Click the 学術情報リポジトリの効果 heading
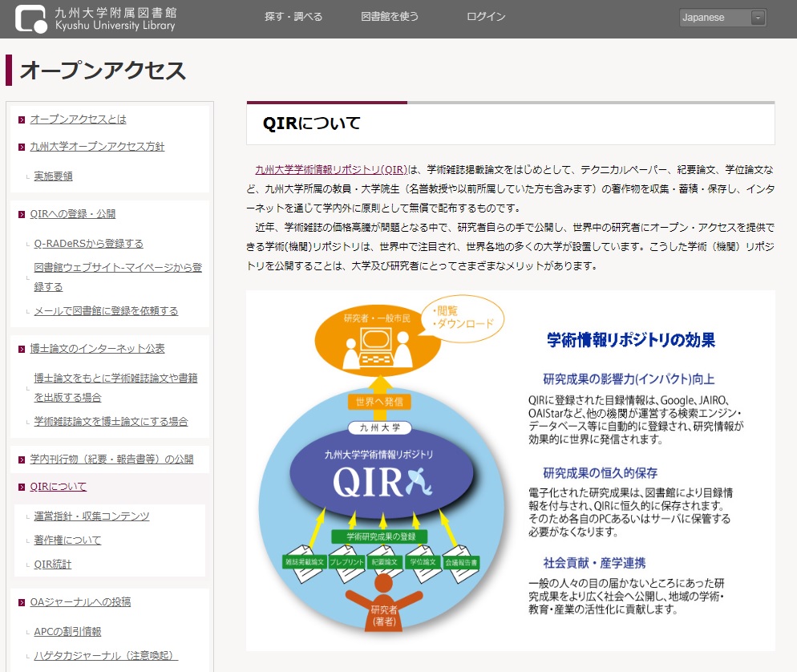 pyautogui.click(x=631, y=339)
